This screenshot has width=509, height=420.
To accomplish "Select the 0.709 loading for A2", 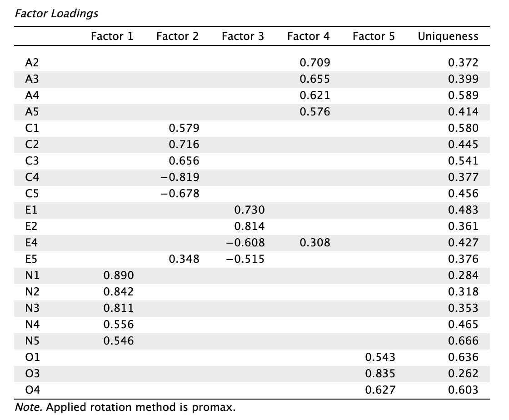I will click(314, 62).
